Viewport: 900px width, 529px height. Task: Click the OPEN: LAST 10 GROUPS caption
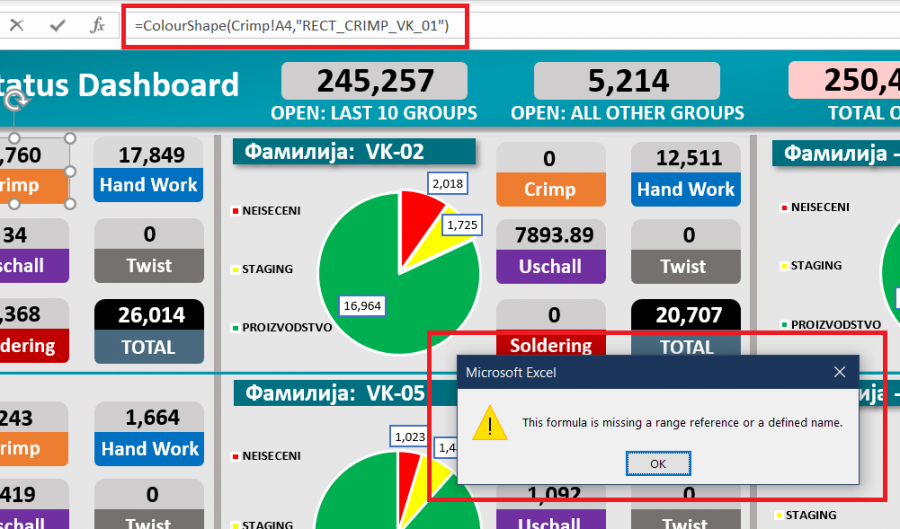click(x=374, y=113)
